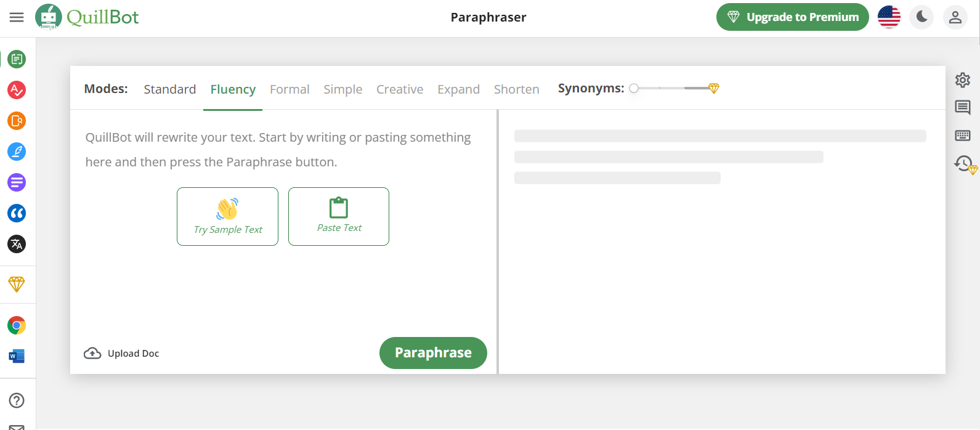Click premium diamond at Synonyms slider end
Viewport: 980px width, 430px height.
tap(714, 88)
